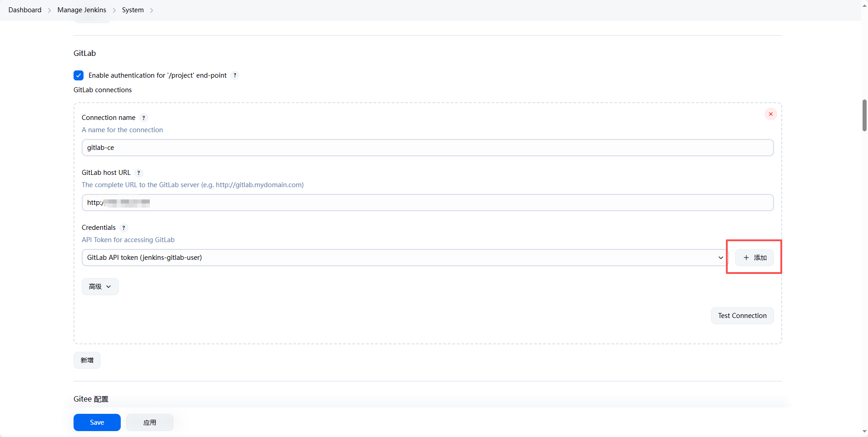This screenshot has width=868, height=437.
Task: Click the vertical scrollbar thumb
Action: tap(864, 115)
